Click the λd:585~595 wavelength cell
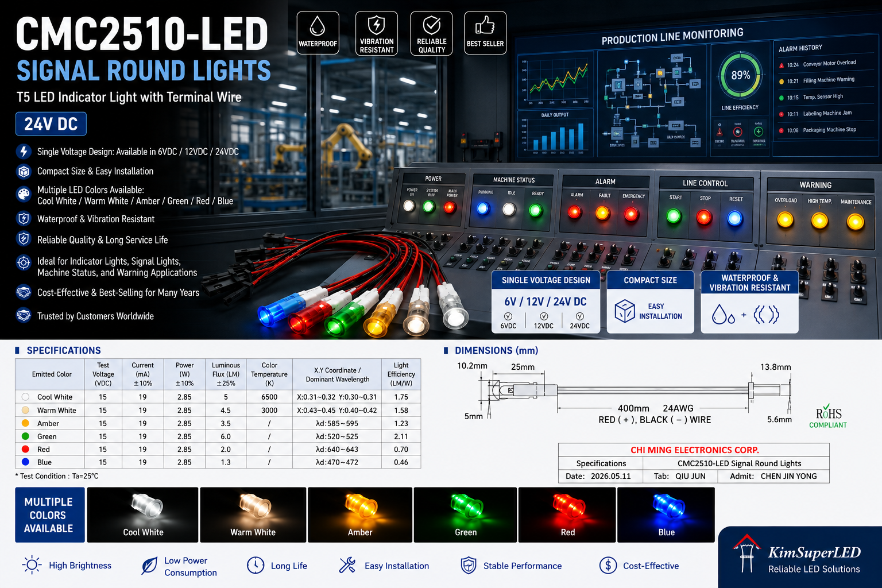Screen dimensions: 882x588 click(337, 423)
